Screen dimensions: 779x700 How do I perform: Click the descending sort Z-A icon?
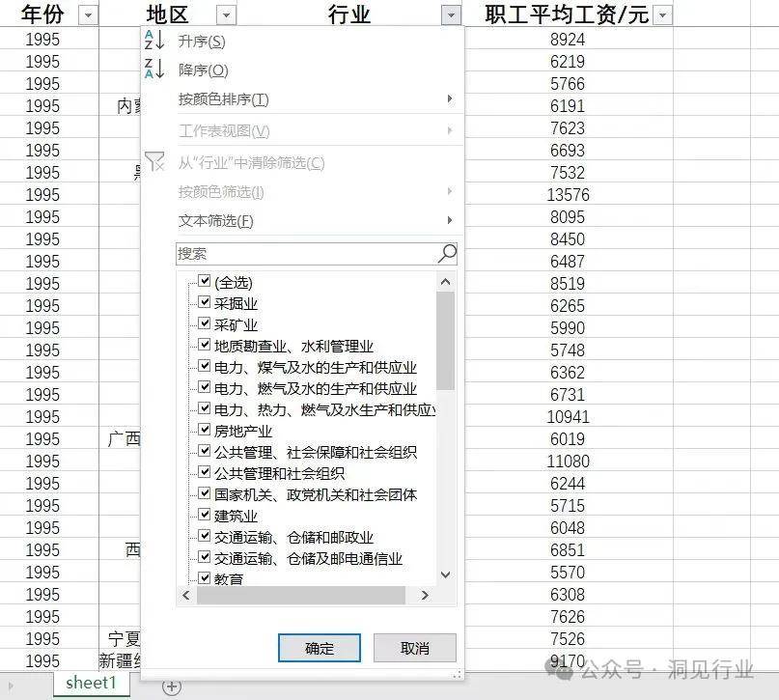(x=154, y=69)
